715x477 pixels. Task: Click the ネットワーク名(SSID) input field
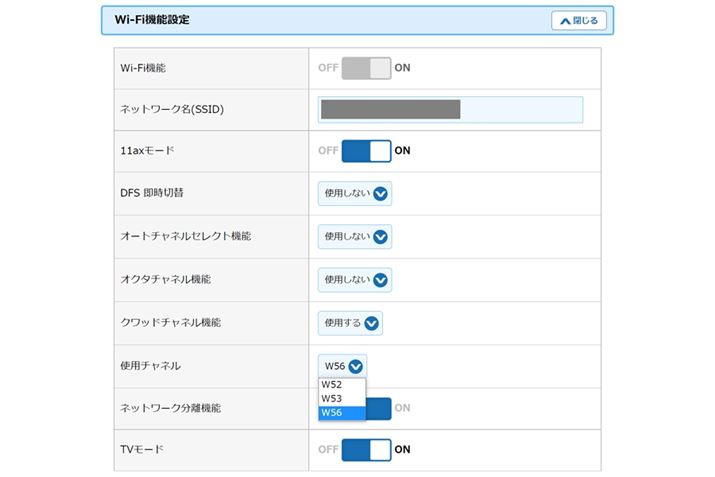click(450, 109)
